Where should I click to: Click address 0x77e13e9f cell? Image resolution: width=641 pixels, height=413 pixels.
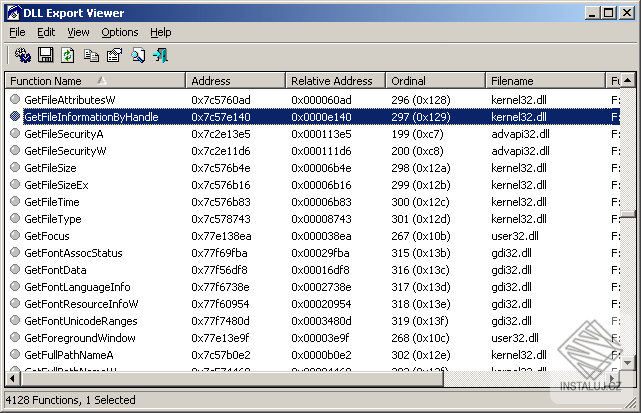click(x=220, y=338)
